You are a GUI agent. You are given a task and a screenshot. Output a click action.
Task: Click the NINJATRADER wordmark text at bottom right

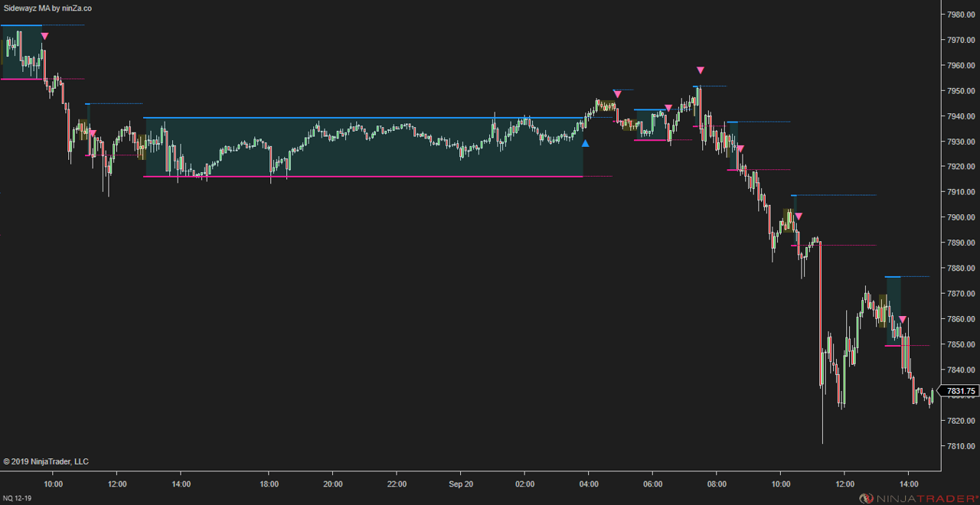[x=925, y=498]
